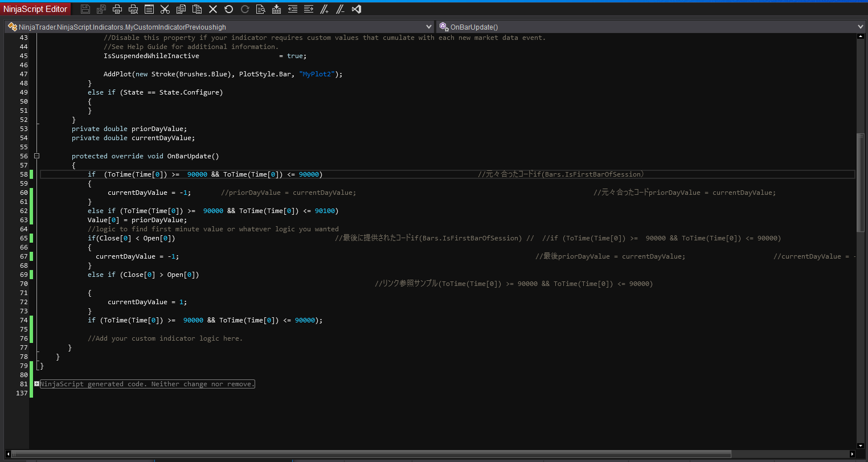Click the Comment selection icon
The width and height of the screenshot is (868, 462).
(x=325, y=9)
